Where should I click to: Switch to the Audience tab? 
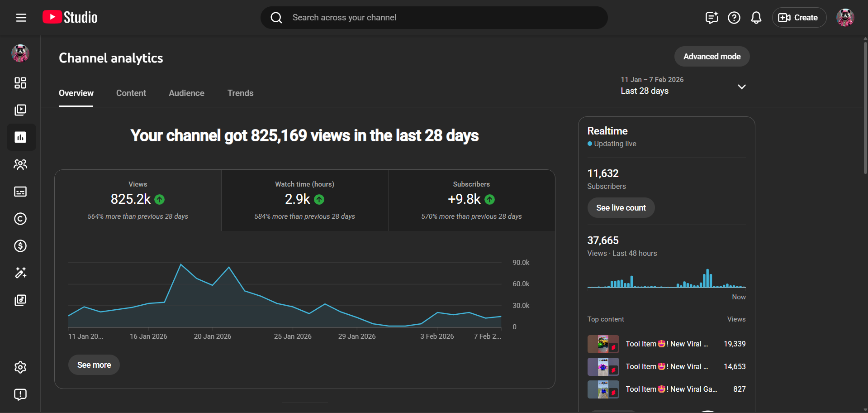(x=186, y=93)
